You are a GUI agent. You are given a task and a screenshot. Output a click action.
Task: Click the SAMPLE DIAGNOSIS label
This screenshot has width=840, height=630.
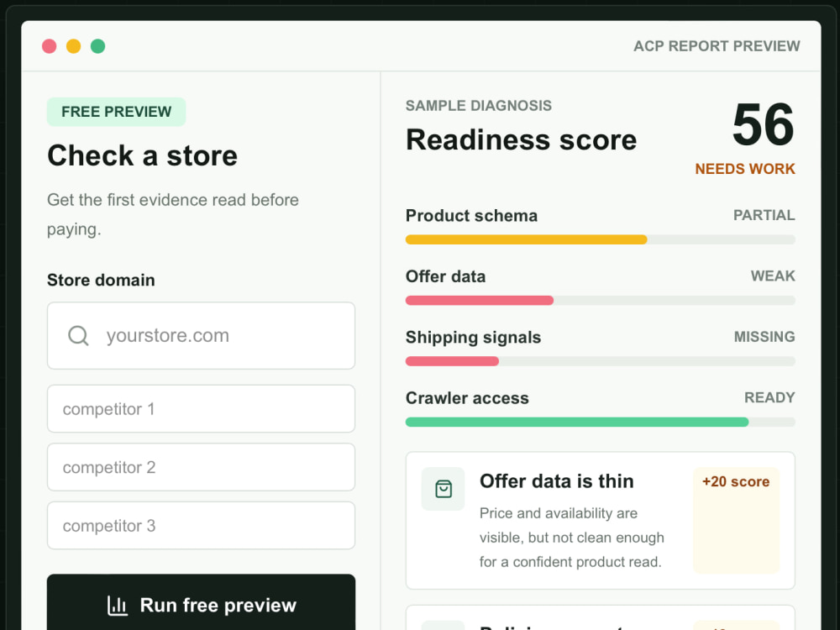tap(479, 106)
